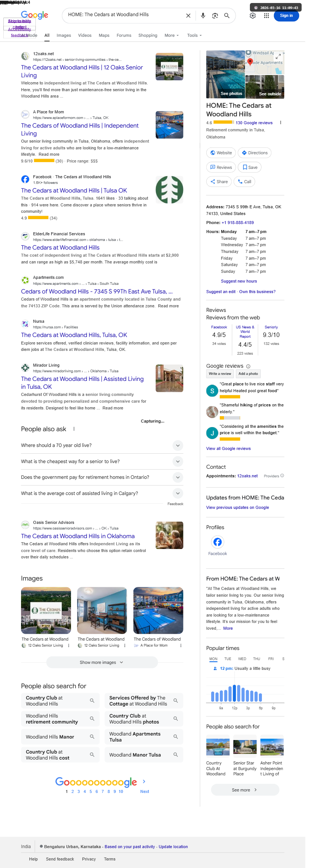Click Write a review button
The image size is (310, 868).
[x=220, y=374]
